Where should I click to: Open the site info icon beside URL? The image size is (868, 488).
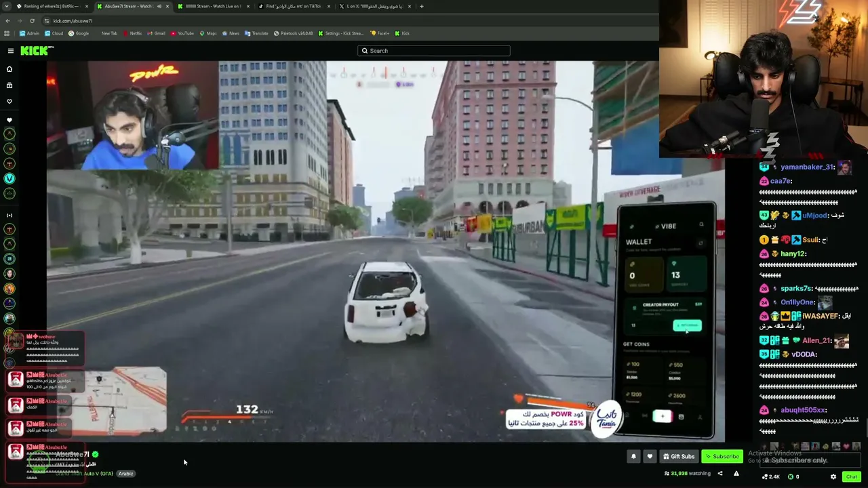point(46,21)
